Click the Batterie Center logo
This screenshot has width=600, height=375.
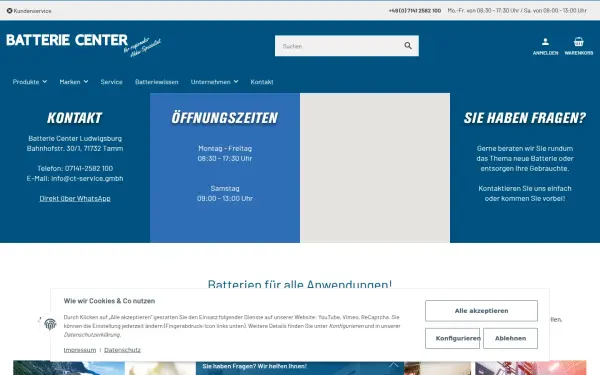coord(83,45)
